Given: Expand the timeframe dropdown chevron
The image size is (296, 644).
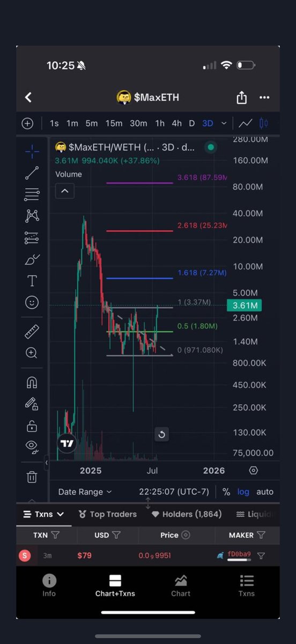Looking at the screenshot, I should pyautogui.click(x=224, y=123).
